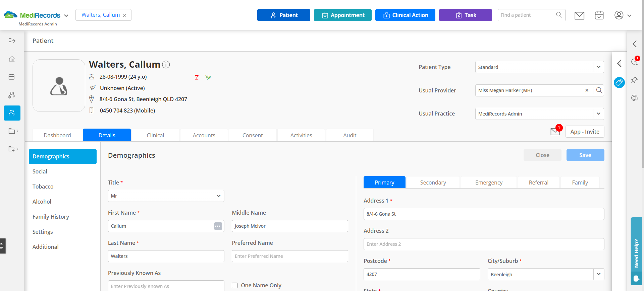Open the Home icon in left sidebar
644x291 pixels.
pos(12,59)
